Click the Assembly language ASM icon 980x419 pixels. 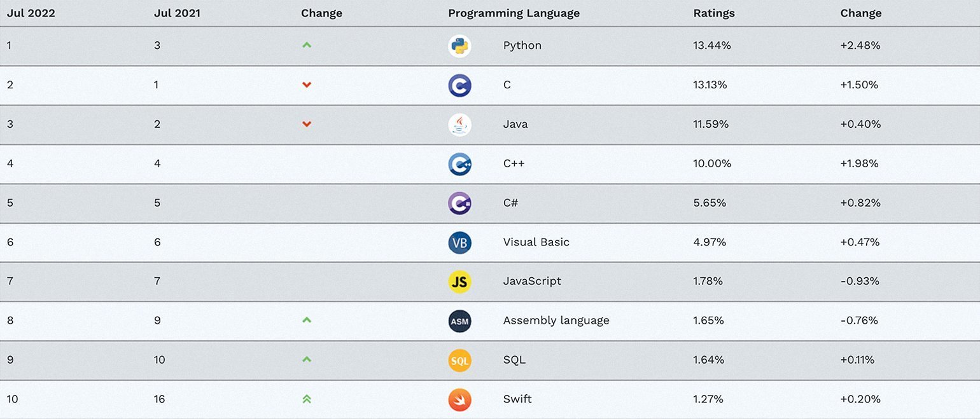point(459,321)
